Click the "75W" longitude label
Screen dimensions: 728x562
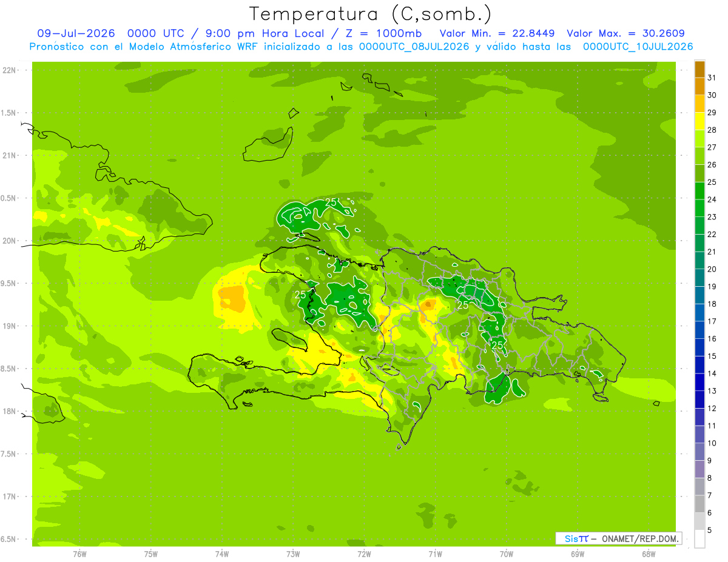pos(151,554)
